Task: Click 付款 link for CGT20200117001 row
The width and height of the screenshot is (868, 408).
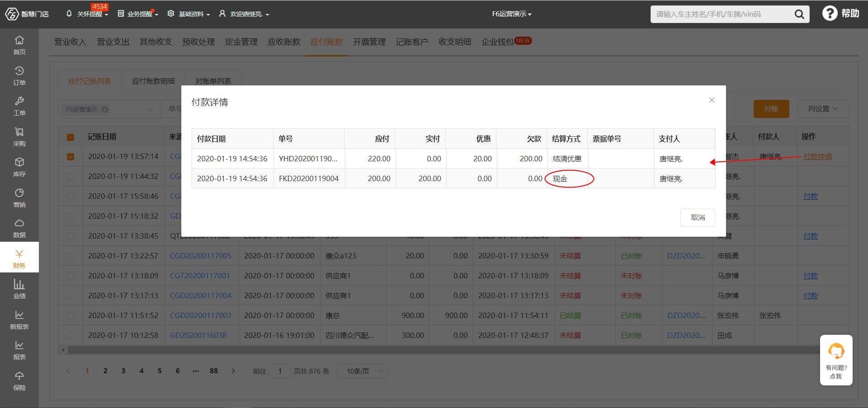Action: point(811,276)
